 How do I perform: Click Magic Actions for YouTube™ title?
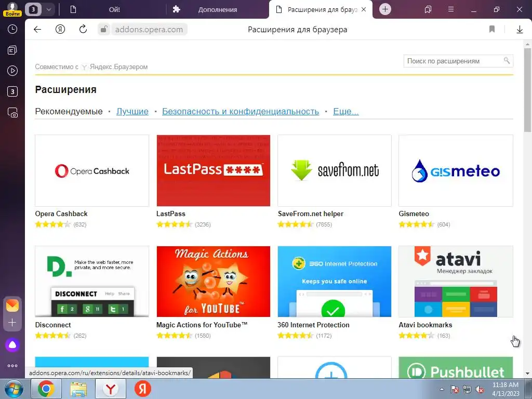coord(202,325)
